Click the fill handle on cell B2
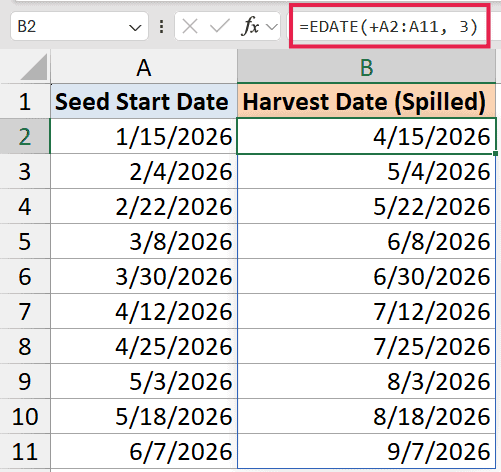Viewport: 501px width, 472px height. click(x=496, y=154)
